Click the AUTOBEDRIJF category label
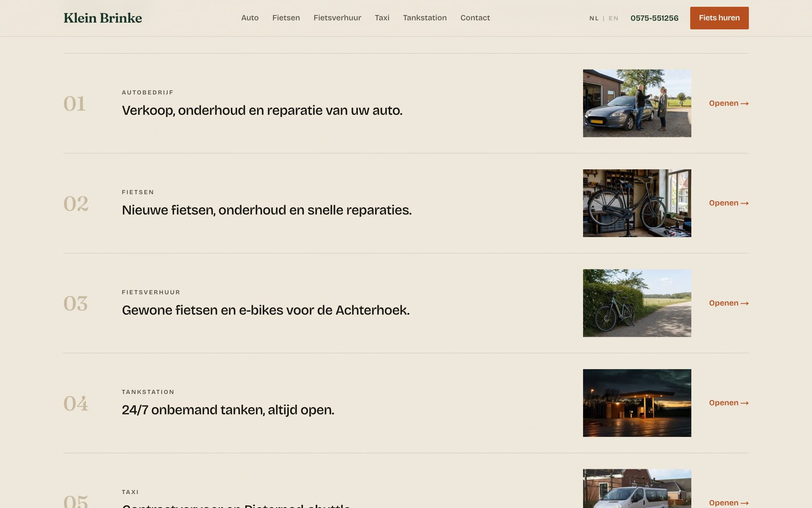This screenshot has width=812, height=508. click(x=147, y=92)
